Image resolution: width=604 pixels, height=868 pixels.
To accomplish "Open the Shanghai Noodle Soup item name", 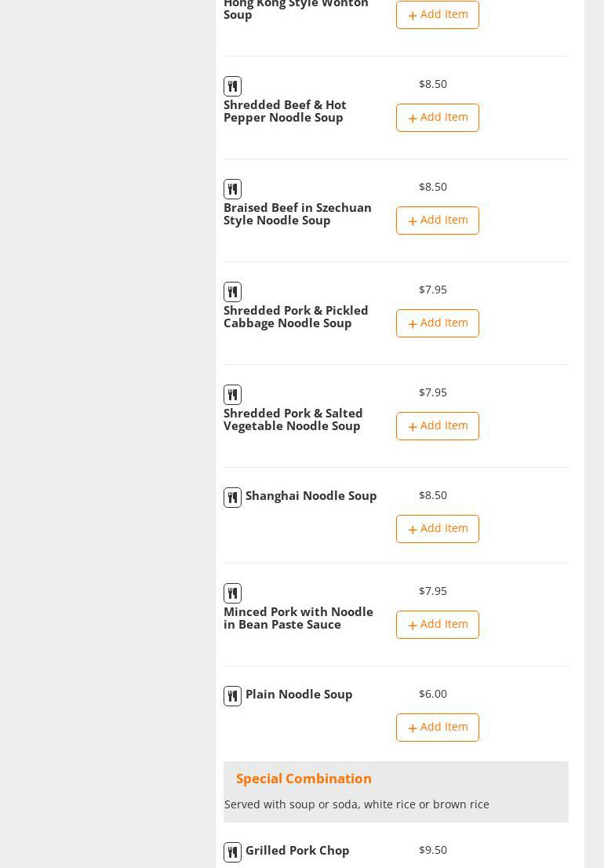I will [x=311, y=496].
